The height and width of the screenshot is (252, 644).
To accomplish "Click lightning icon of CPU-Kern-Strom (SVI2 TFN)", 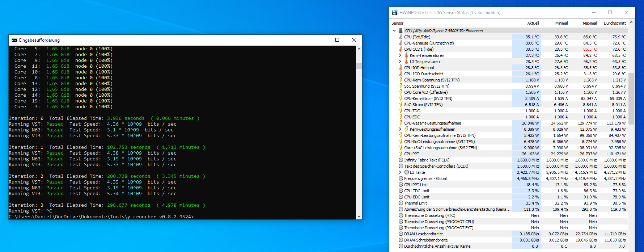I will pos(401,98).
